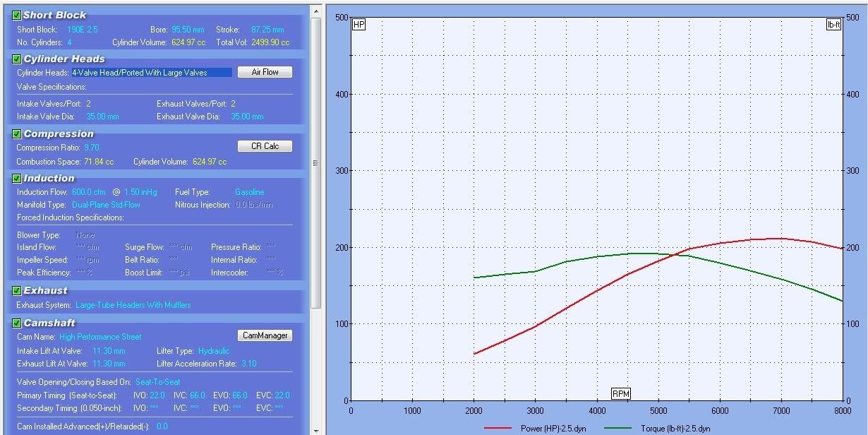Click the scroll-down arrow of the component panel
868x435 pixels.
tap(316, 430)
